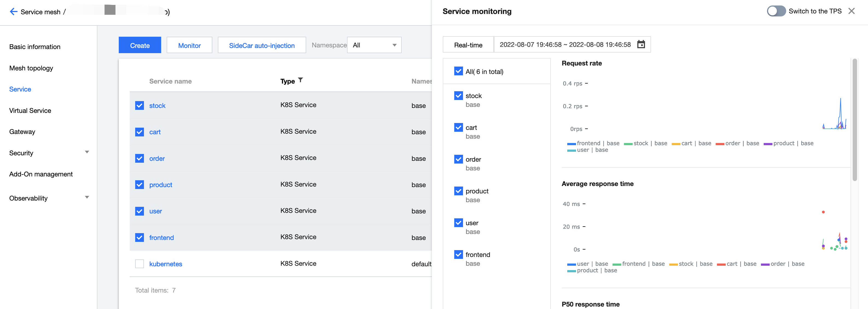
Task: Open the Namespace dropdown
Action: point(374,45)
